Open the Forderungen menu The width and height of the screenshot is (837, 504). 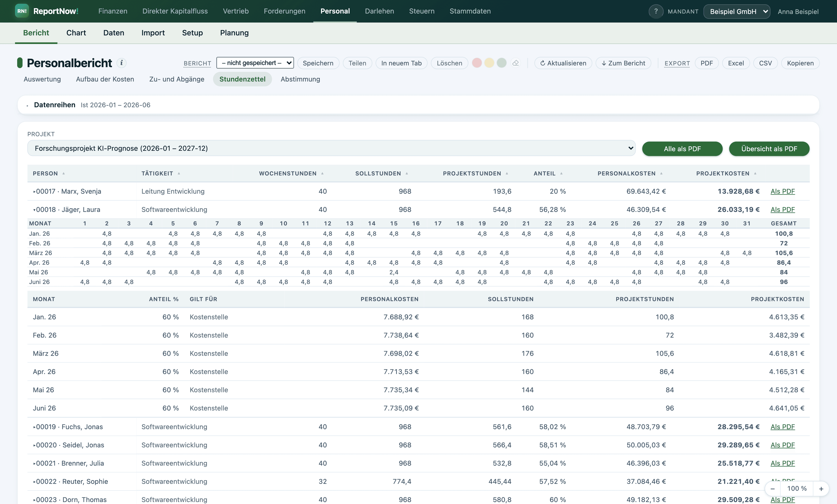click(284, 11)
